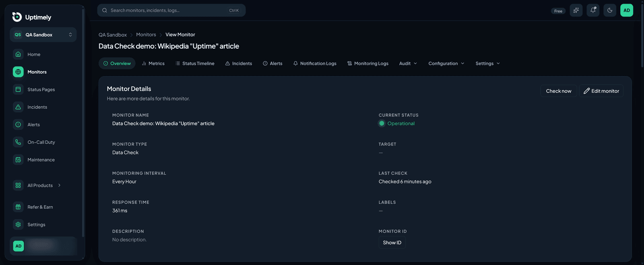Open the notifications bell icon

click(x=593, y=10)
